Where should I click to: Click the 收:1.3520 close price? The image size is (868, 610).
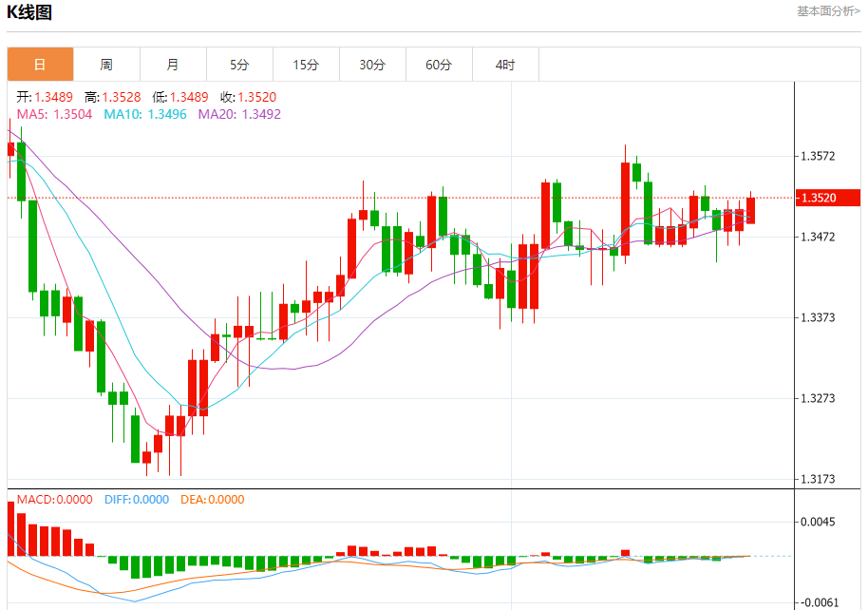pyautogui.click(x=248, y=97)
